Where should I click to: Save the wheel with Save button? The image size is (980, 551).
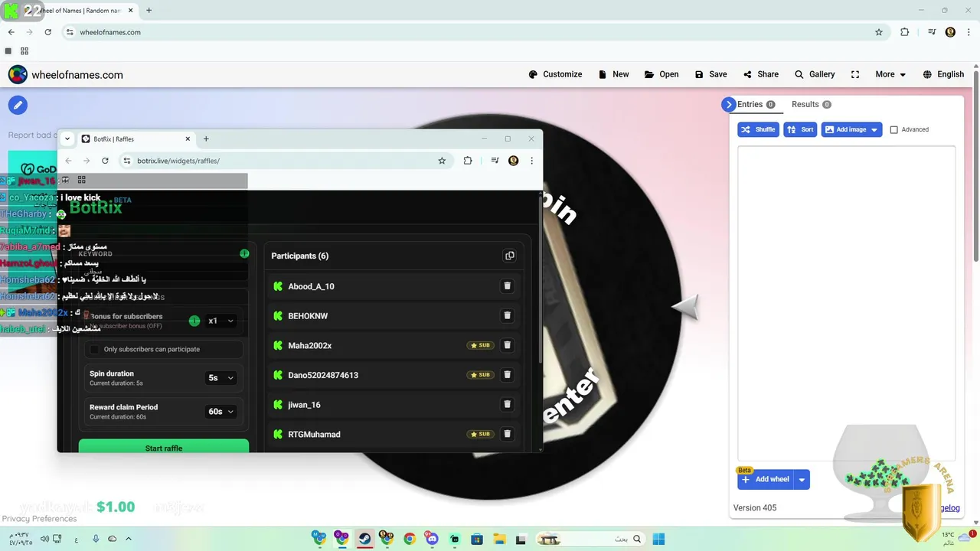coord(710,74)
